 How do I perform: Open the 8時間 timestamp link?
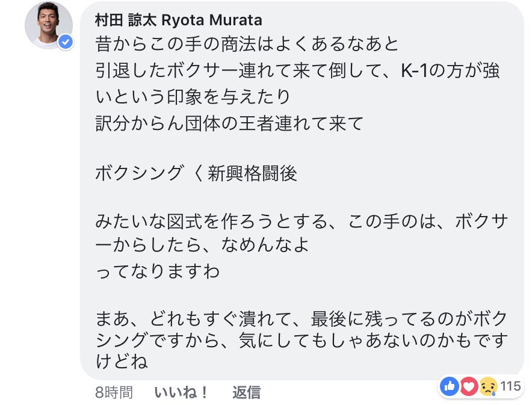(114, 392)
